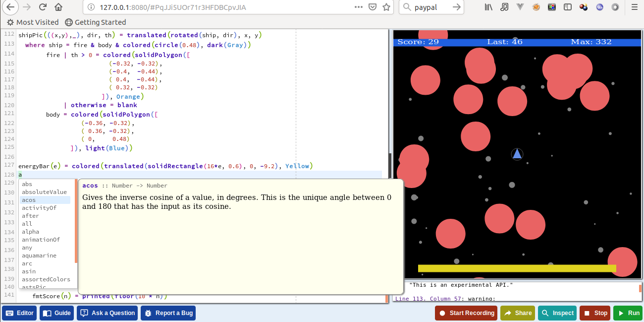Run the CodeWorld program
The width and height of the screenshot is (644, 322).
point(628,313)
